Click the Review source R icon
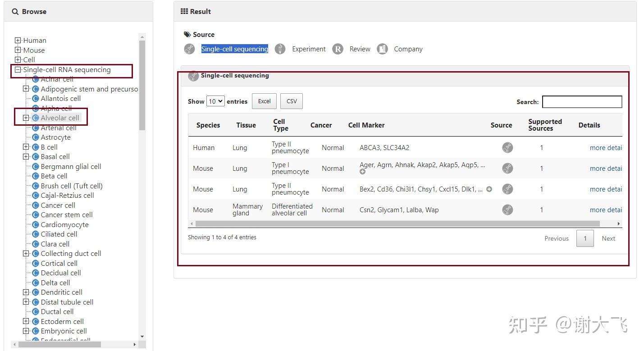 tap(338, 49)
